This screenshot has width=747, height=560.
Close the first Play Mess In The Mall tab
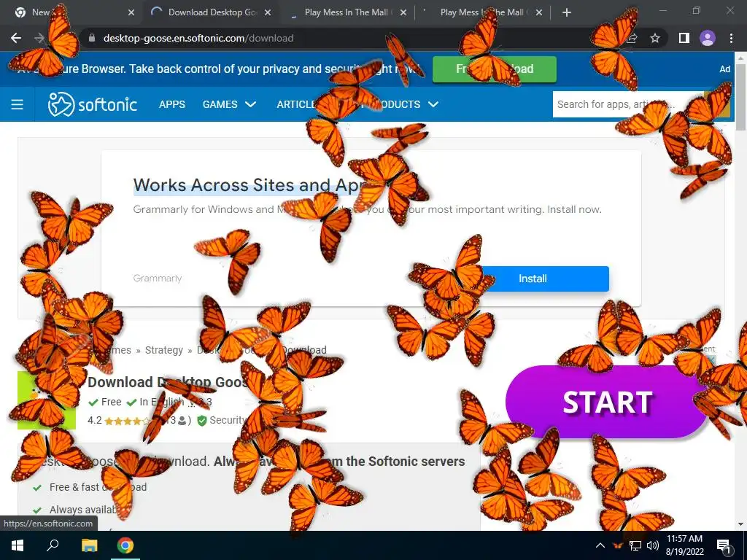403,12
